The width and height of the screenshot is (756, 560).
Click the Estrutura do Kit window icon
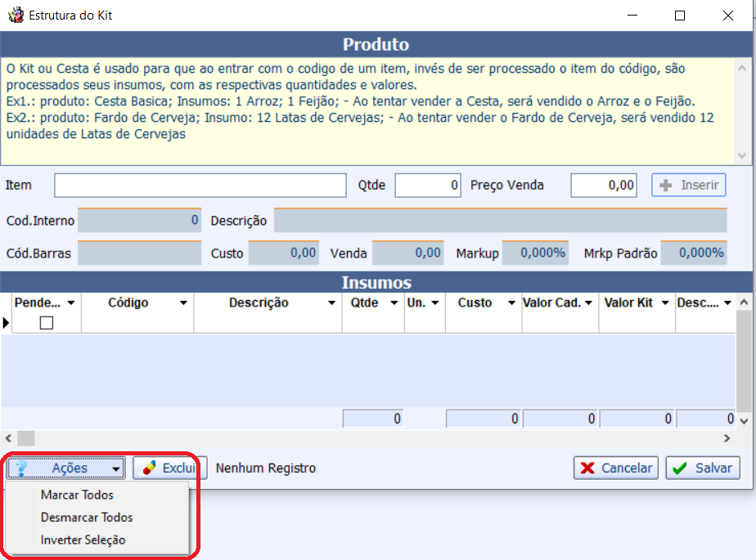click(x=14, y=15)
